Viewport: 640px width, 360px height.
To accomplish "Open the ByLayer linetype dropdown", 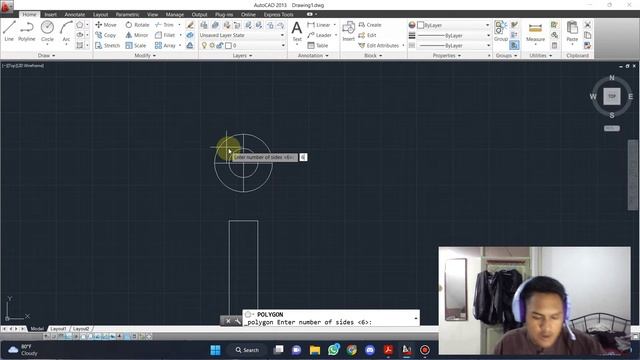I will point(453,45).
